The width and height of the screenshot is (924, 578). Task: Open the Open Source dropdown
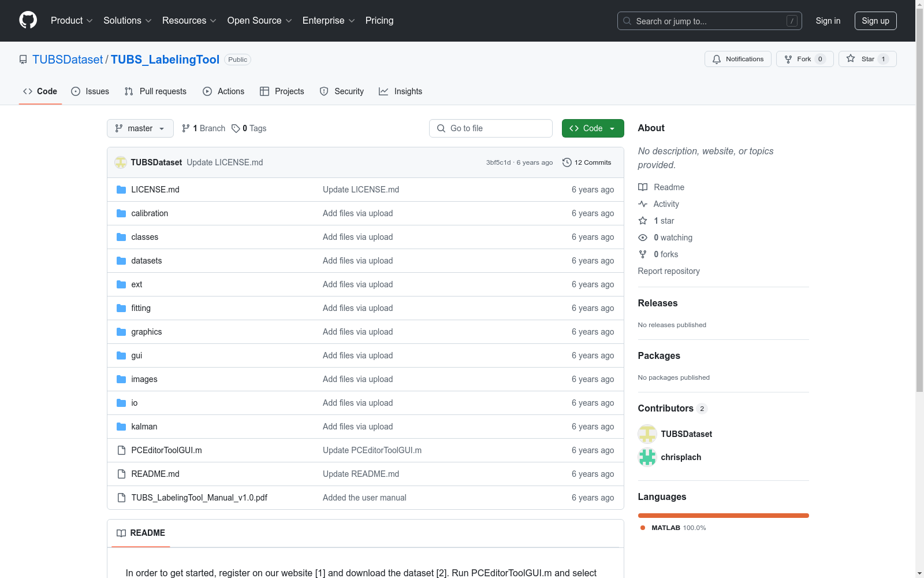click(x=260, y=21)
